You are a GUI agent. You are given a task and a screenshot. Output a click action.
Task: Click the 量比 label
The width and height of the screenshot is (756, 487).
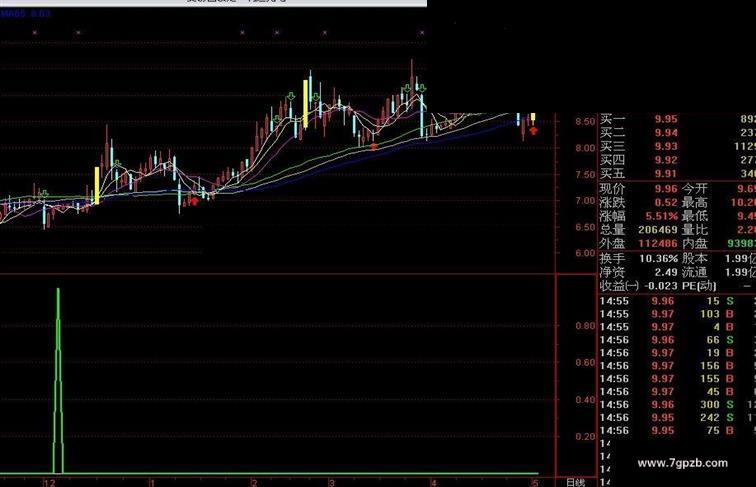tap(695, 230)
